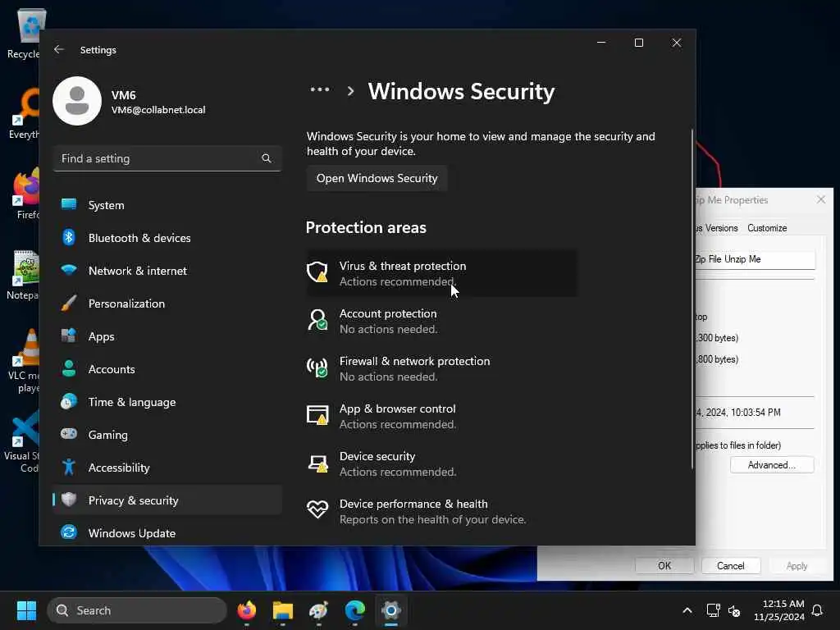Viewport: 840px width, 630px height.
Task: Select Network & internet category
Action: point(167,271)
